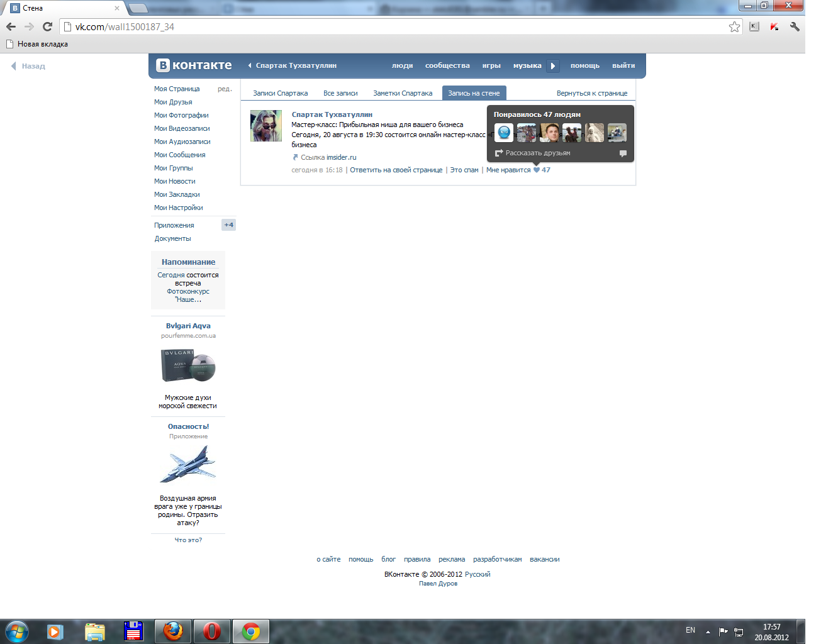This screenshot has height=644, width=838.
Task: Click Ответить на своей странице
Action: coord(396,170)
